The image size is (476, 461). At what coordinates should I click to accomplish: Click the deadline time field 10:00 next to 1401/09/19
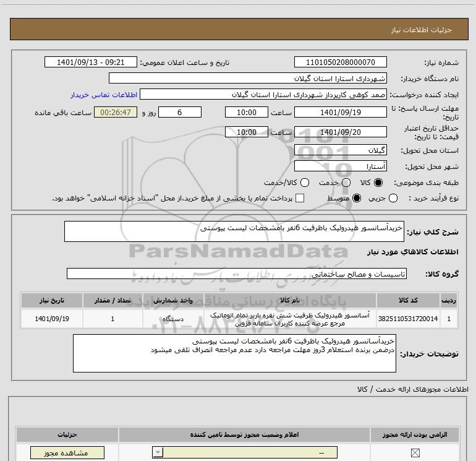[x=247, y=112]
